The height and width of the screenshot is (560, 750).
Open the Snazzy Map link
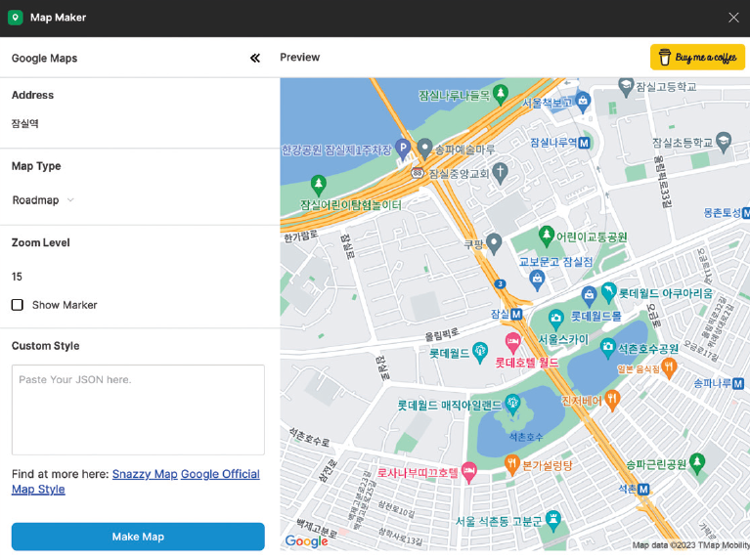(145, 474)
